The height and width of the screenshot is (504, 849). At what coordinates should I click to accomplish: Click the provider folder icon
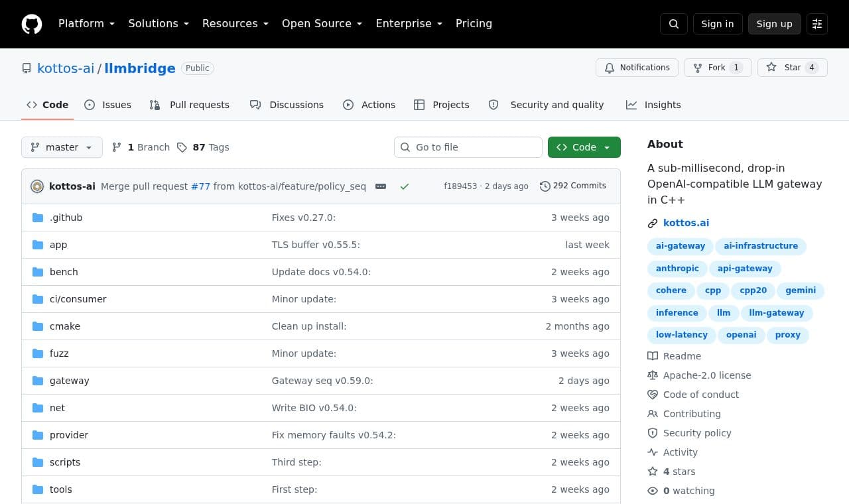point(38,435)
